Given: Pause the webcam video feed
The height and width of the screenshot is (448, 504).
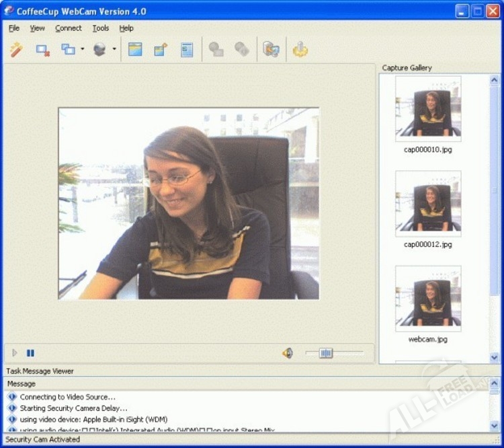Looking at the screenshot, I should pyautogui.click(x=30, y=353).
